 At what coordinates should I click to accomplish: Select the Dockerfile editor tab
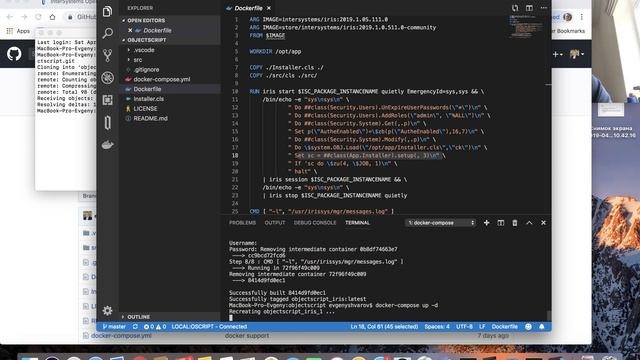click(x=248, y=8)
